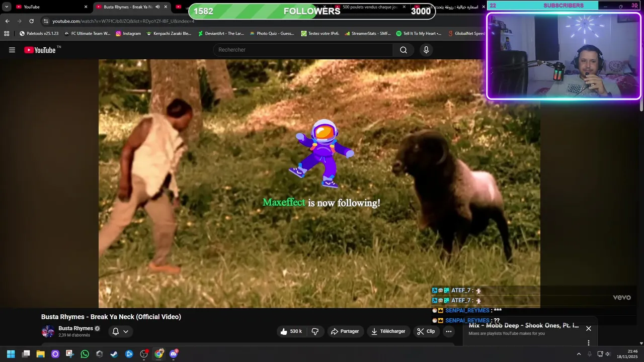Show hidden system tray icons chevron
The image size is (644, 362).
point(579,354)
